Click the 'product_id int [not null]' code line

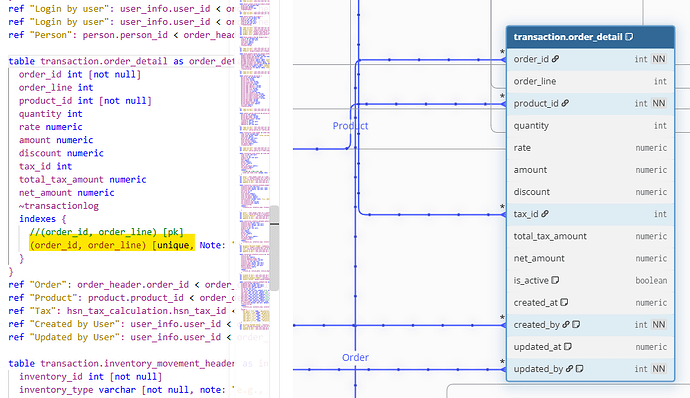[x=85, y=101]
